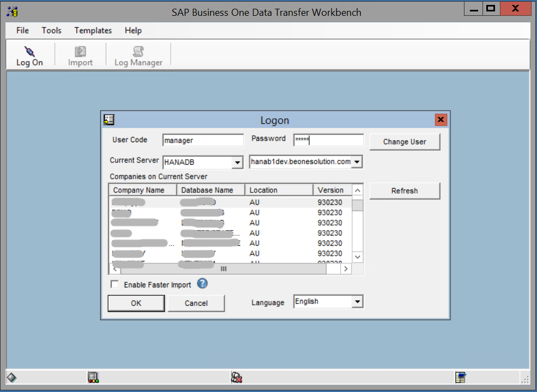Click the Cancel button

click(196, 303)
